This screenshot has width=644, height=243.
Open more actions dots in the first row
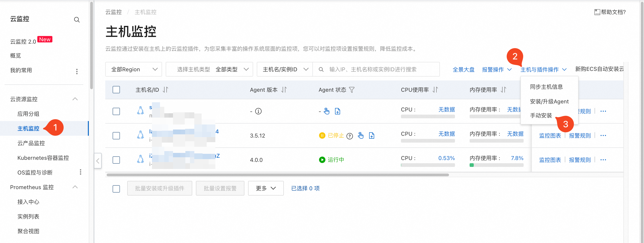coord(603,111)
